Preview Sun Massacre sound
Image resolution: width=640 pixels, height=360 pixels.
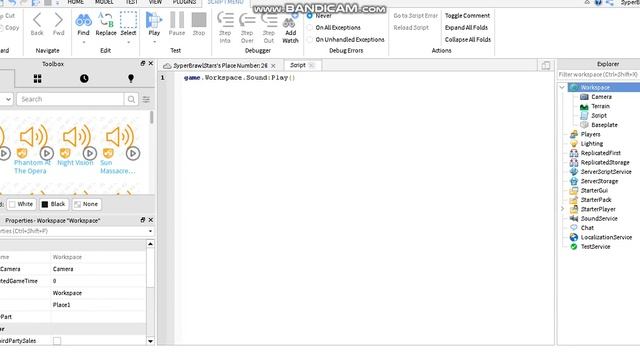point(133,153)
